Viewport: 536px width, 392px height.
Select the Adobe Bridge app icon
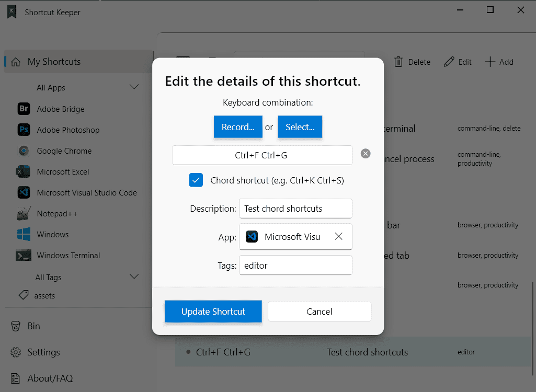click(x=24, y=109)
